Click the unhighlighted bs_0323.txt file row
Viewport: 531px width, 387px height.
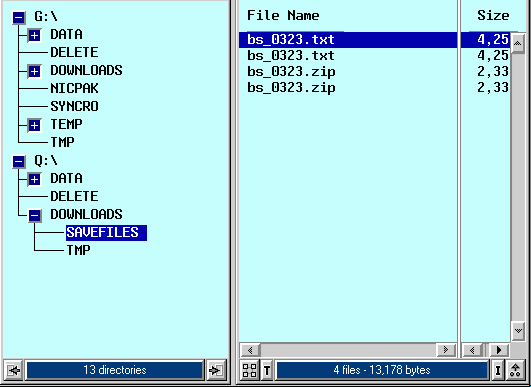(348, 56)
